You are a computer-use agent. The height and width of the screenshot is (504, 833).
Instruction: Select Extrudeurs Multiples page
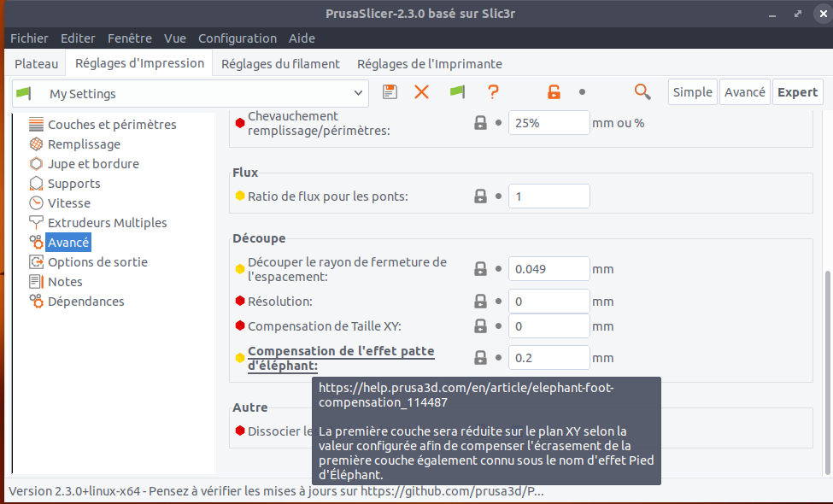(108, 222)
